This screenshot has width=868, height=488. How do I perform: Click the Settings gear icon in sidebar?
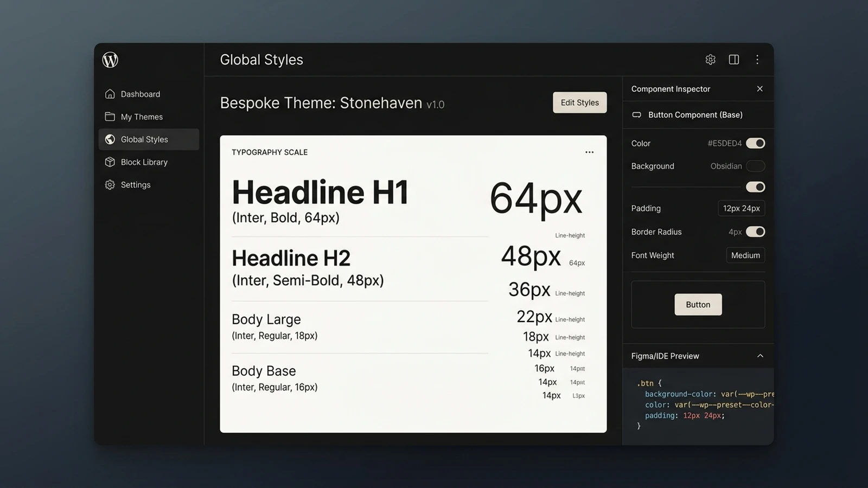click(x=110, y=185)
